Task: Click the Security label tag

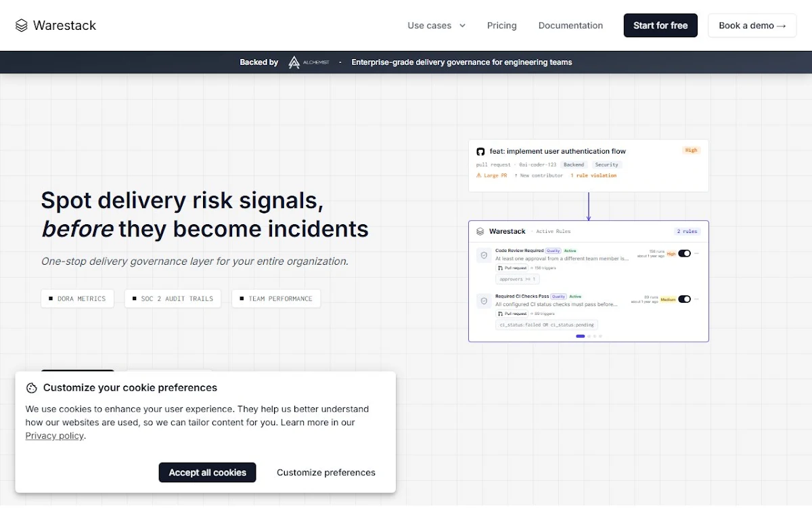Action: click(x=607, y=165)
